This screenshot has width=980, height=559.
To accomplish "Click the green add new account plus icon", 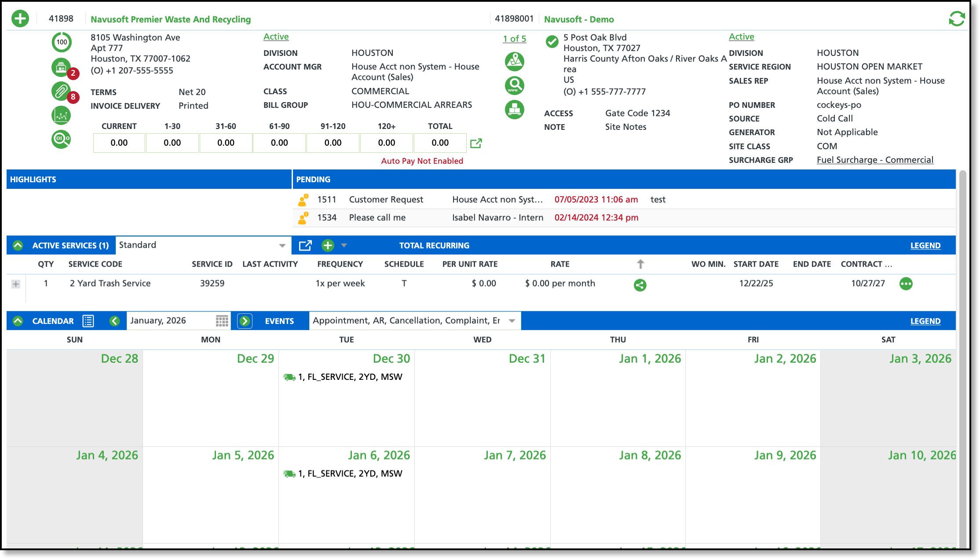I will pos(20,19).
